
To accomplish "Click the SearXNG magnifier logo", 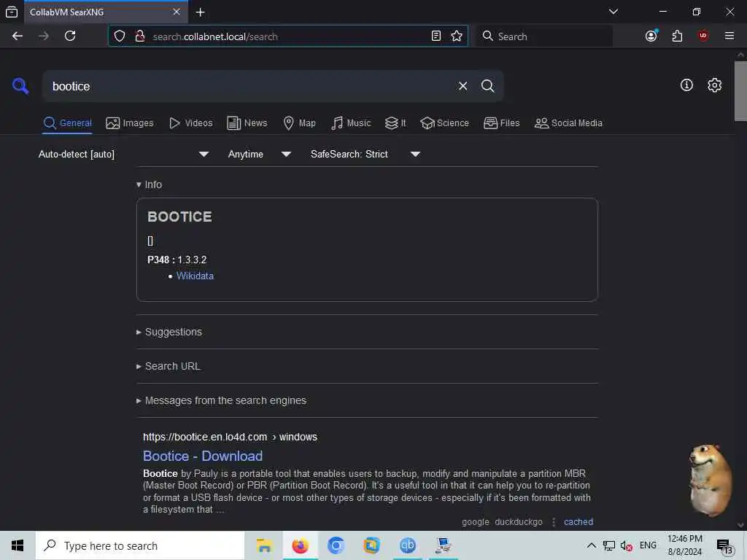I will 20,86.
